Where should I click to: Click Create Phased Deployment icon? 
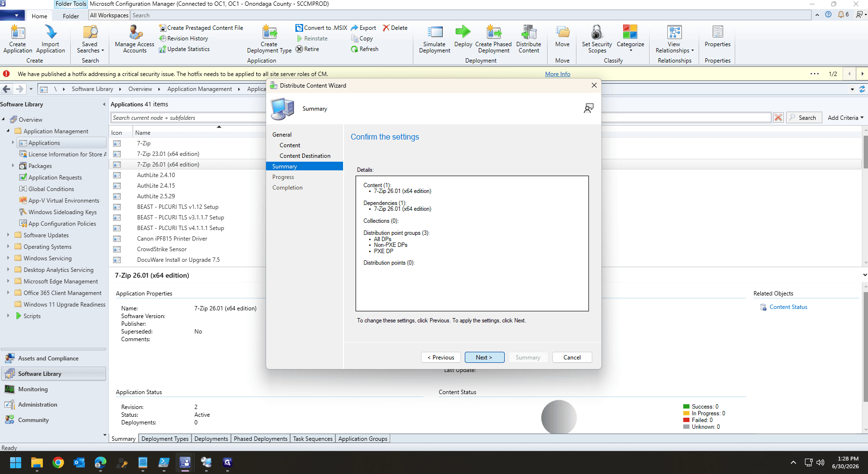(494, 39)
